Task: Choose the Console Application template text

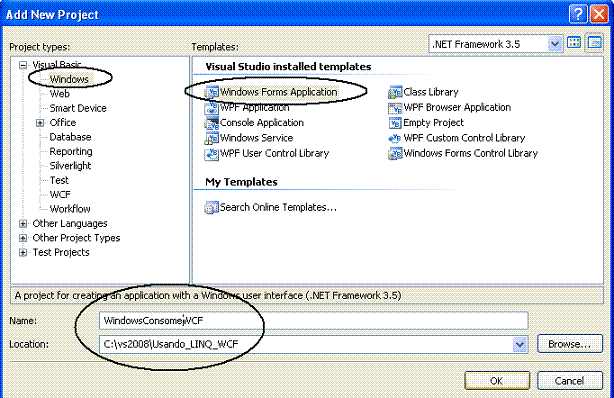Action: tap(262, 123)
